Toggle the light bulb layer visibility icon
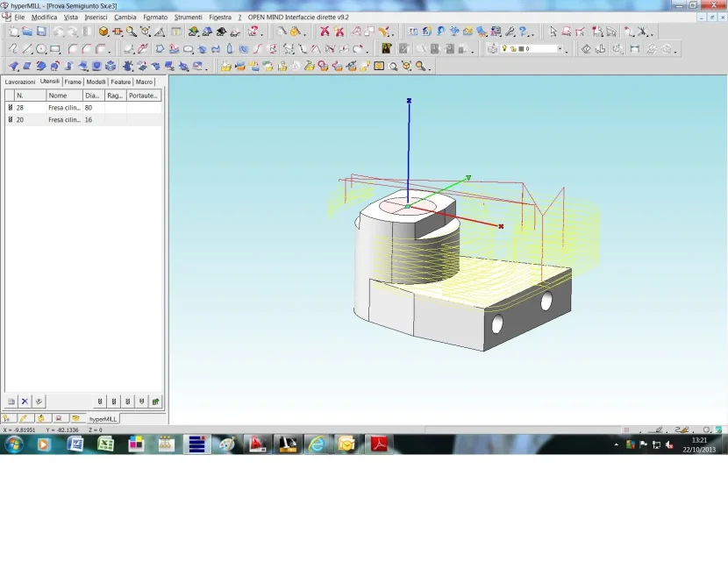 click(505, 49)
